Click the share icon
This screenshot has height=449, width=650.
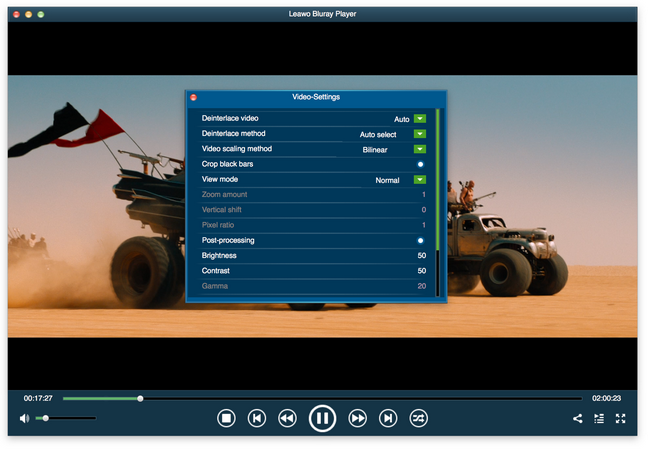tap(578, 418)
